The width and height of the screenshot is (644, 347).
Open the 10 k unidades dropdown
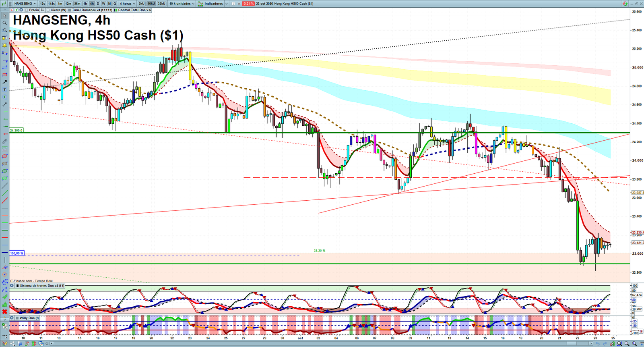click(x=182, y=4)
